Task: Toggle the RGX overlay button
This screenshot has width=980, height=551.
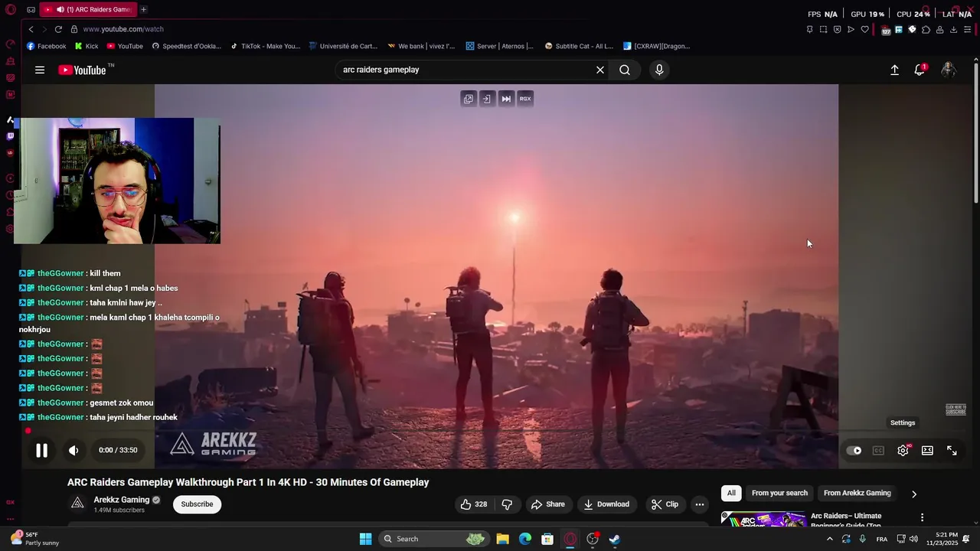Action: (x=525, y=99)
